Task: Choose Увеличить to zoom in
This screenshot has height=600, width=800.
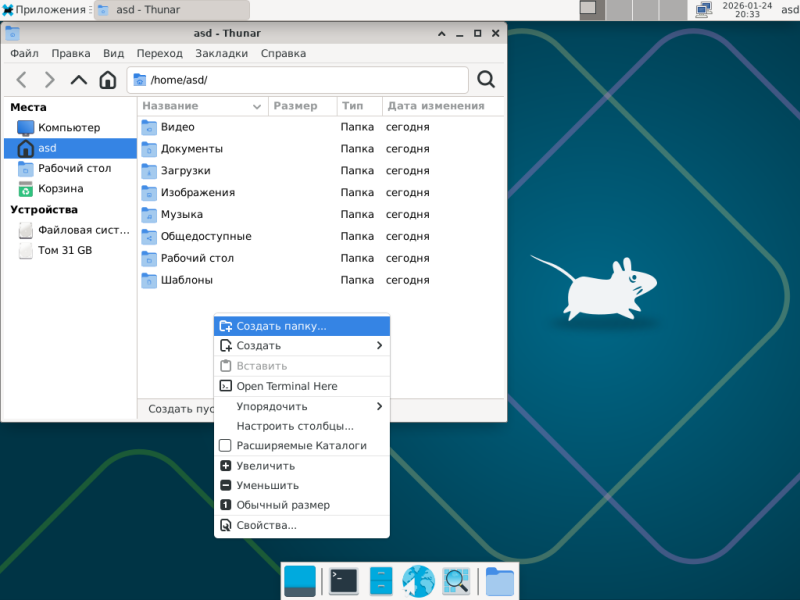Action: tap(302, 466)
